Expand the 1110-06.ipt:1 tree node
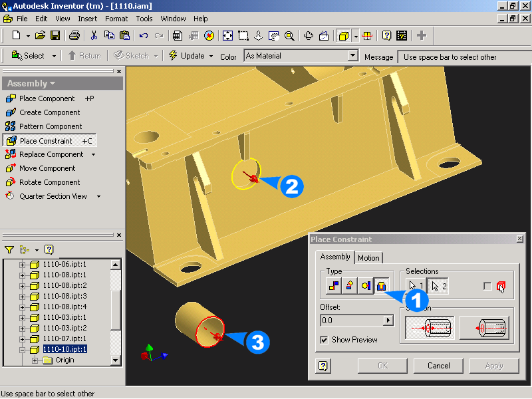This screenshot has width=532, height=399. pyautogui.click(x=22, y=264)
